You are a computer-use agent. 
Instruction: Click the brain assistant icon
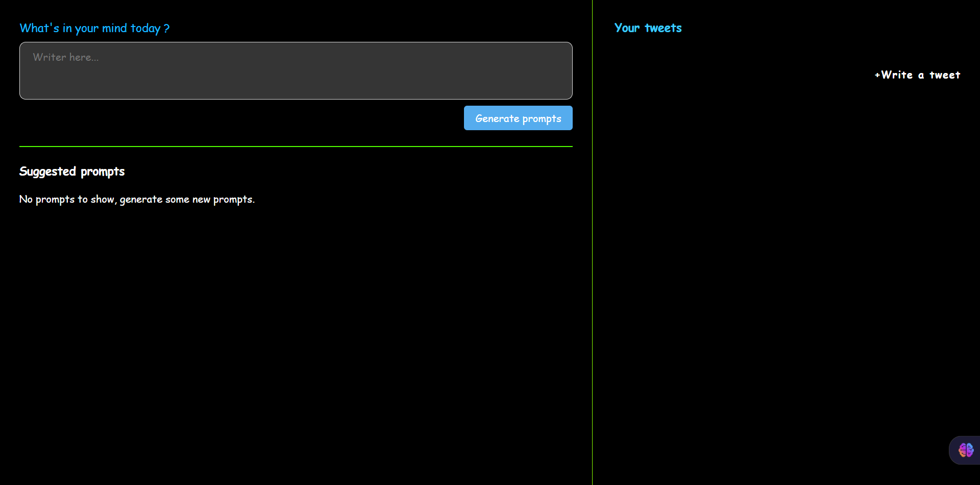point(966,450)
